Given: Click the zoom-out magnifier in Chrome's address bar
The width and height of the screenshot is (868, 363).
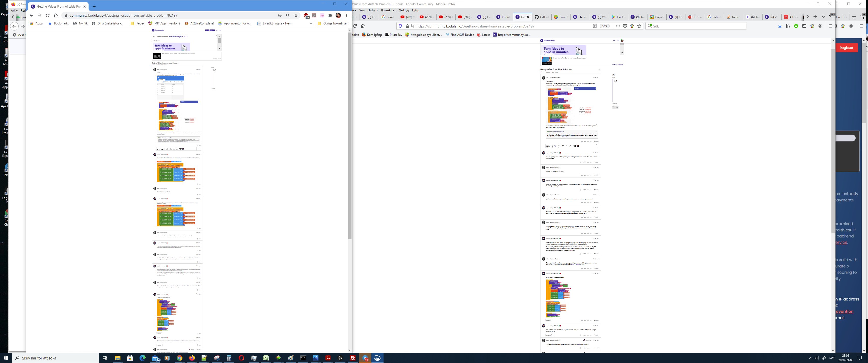Looking at the screenshot, I should [288, 15].
